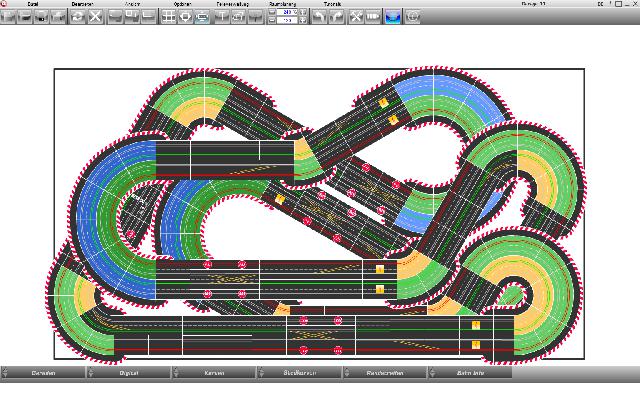Click the first icon in the Datei group
The height and width of the screenshot is (400, 640).
(x=9, y=18)
